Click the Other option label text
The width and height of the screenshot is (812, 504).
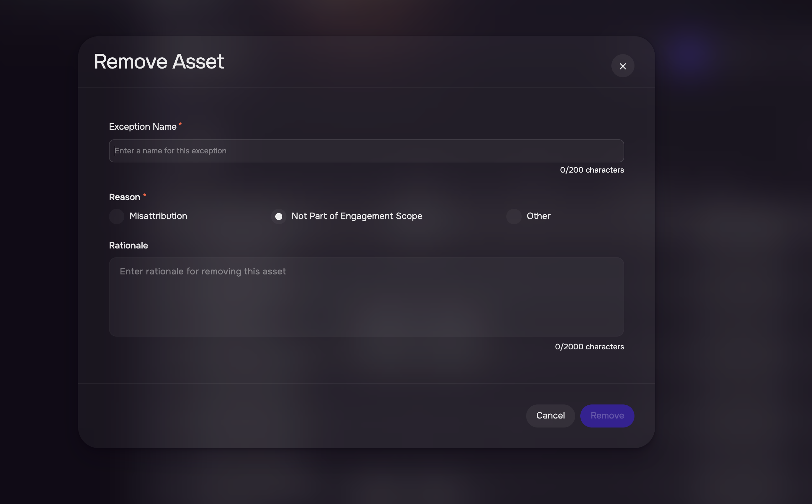tap(538, 216)
